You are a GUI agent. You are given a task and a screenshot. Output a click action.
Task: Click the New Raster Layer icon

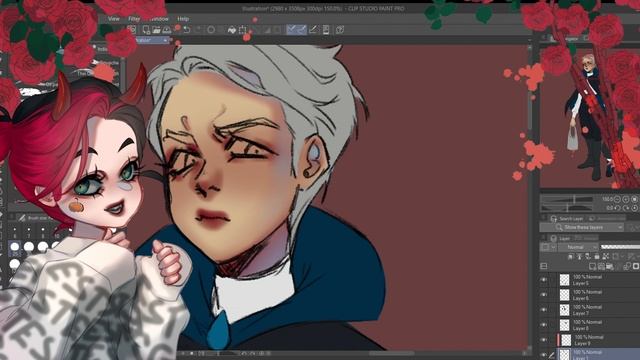[593, 267]
